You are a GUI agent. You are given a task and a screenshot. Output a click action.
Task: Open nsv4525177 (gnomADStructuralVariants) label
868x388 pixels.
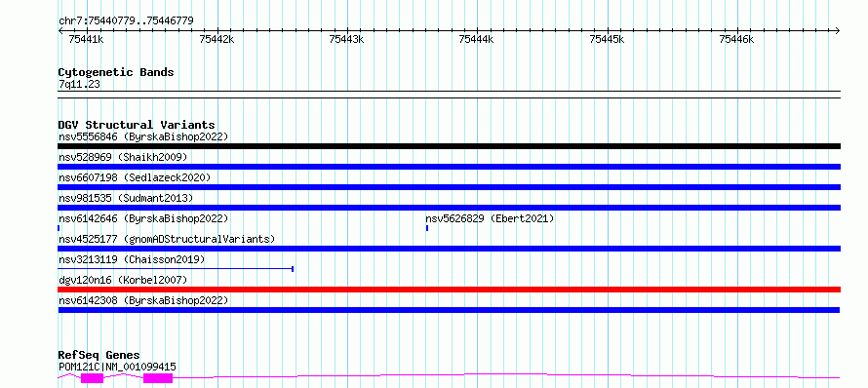(x=167, y=239)
